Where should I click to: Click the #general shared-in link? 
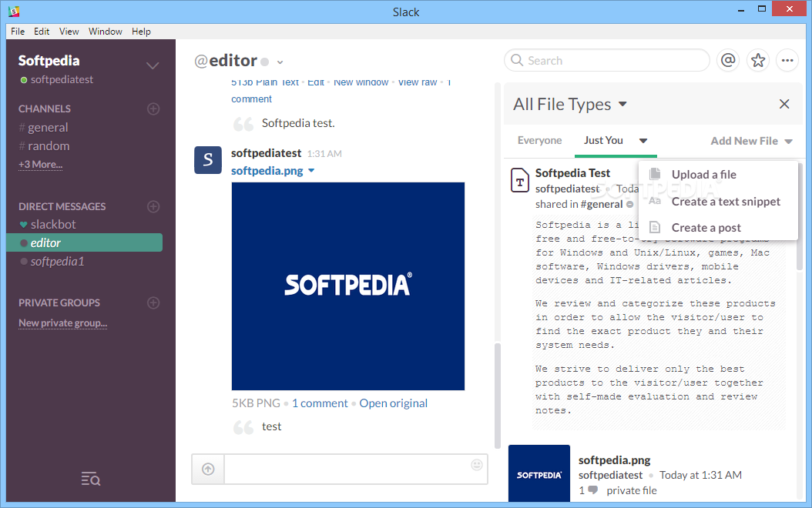click(601, 204)
